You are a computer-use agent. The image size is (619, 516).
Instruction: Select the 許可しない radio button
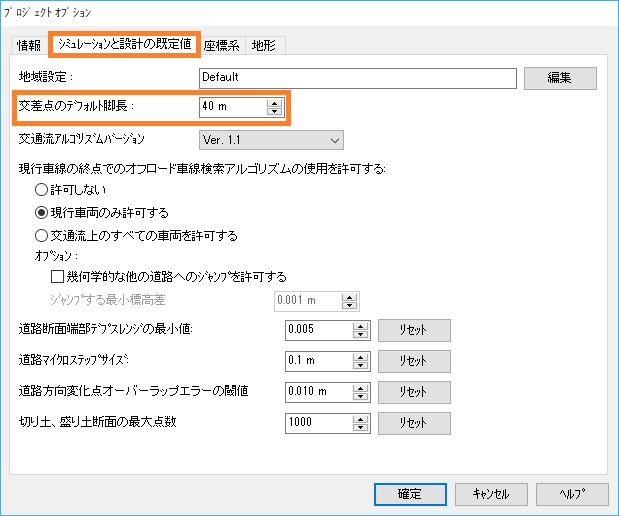(x=41, y=190)
